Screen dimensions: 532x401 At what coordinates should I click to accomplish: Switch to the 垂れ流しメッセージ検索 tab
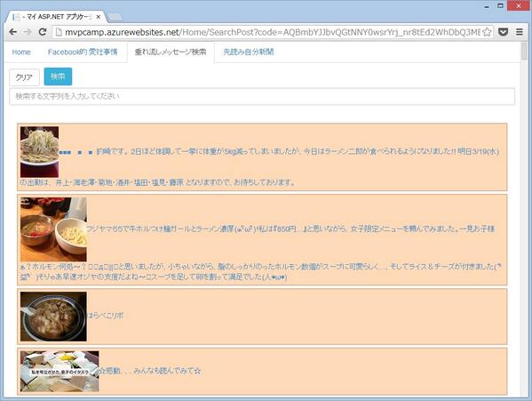pyautogui.click(x=171, y=52)
